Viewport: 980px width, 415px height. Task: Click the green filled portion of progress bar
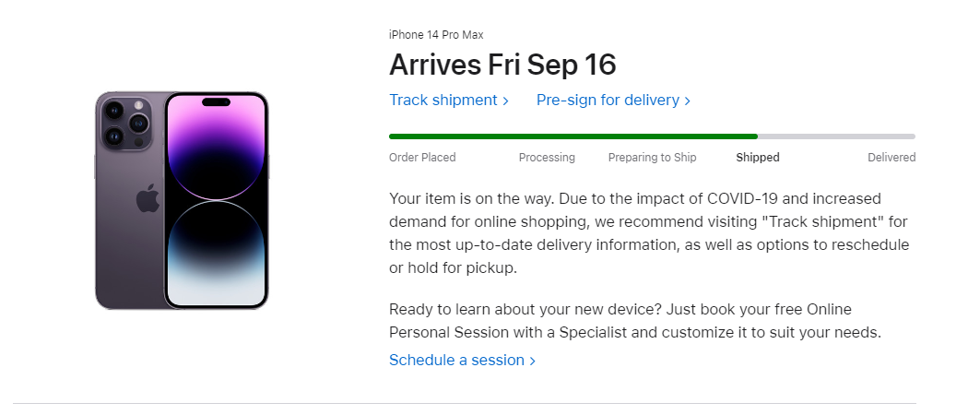(573, 136)
